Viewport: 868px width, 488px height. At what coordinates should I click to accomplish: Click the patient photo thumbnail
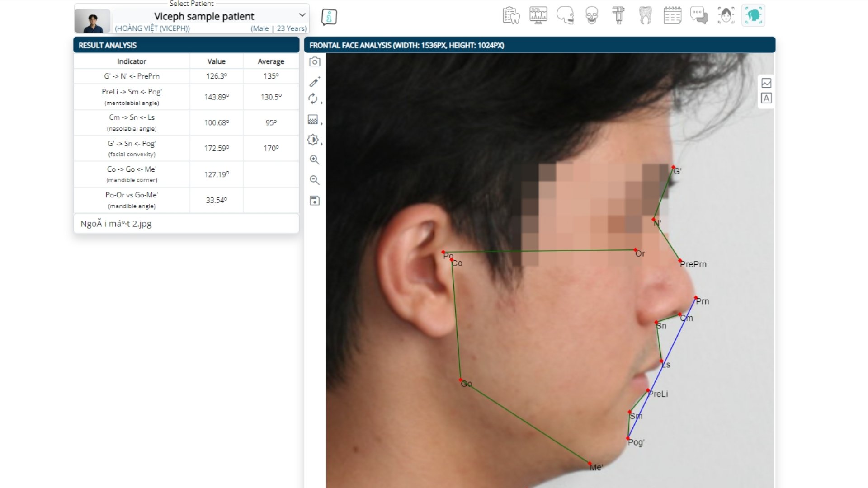click(x=93, y=21)
